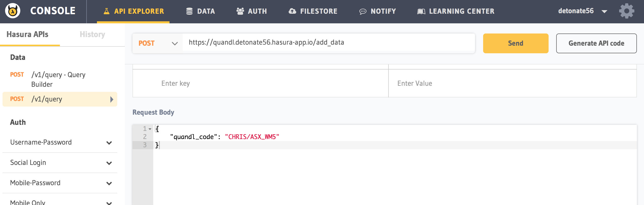Select the POST /v1/query endpoint
Image resolution: width=644 pixels, height=205 pixels.
tap(60, 99)
